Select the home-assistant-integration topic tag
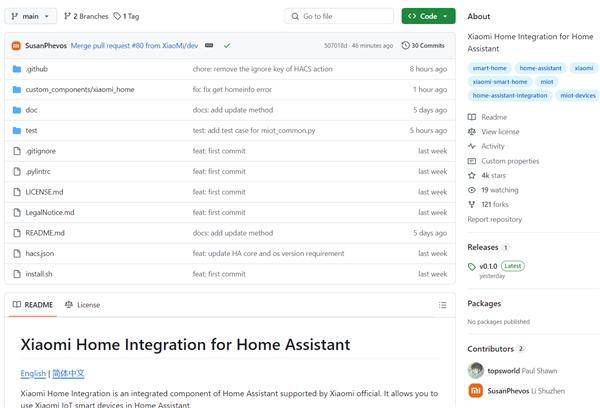The image size is (600, 408). coord(510,96)
